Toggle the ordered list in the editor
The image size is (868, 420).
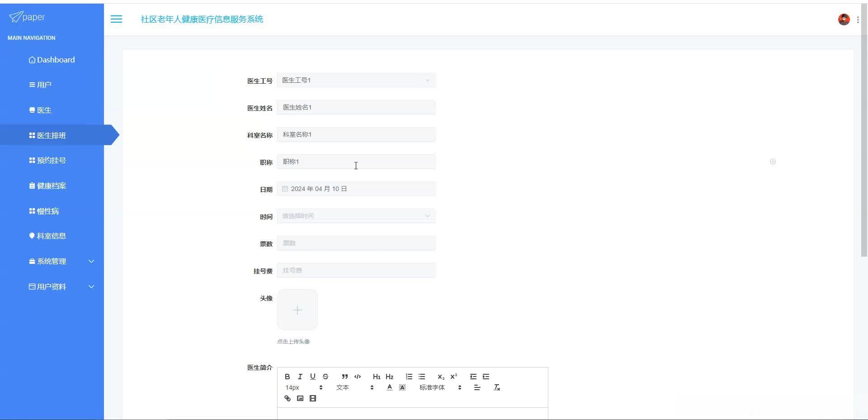[x=409, y=377]
